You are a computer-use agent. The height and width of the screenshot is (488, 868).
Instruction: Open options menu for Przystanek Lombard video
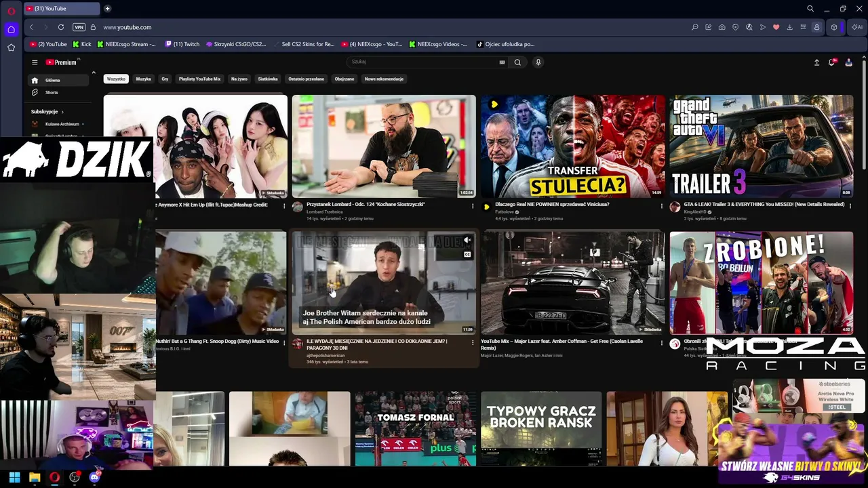473,206
